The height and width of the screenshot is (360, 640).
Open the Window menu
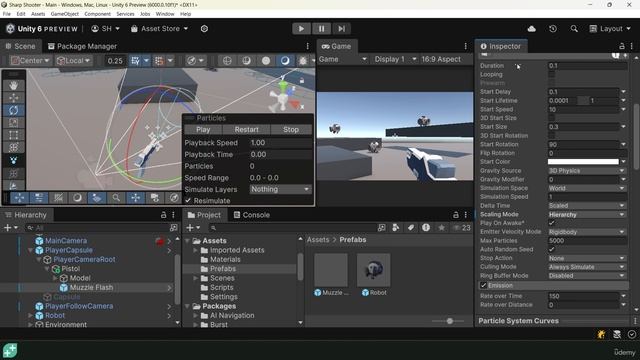[x=165, y=14]
